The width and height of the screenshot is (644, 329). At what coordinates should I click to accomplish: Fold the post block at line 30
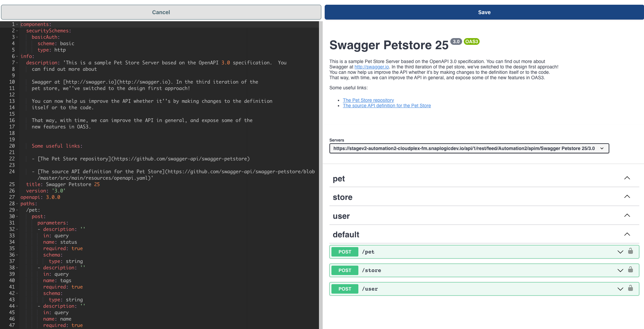coord(17,216)
